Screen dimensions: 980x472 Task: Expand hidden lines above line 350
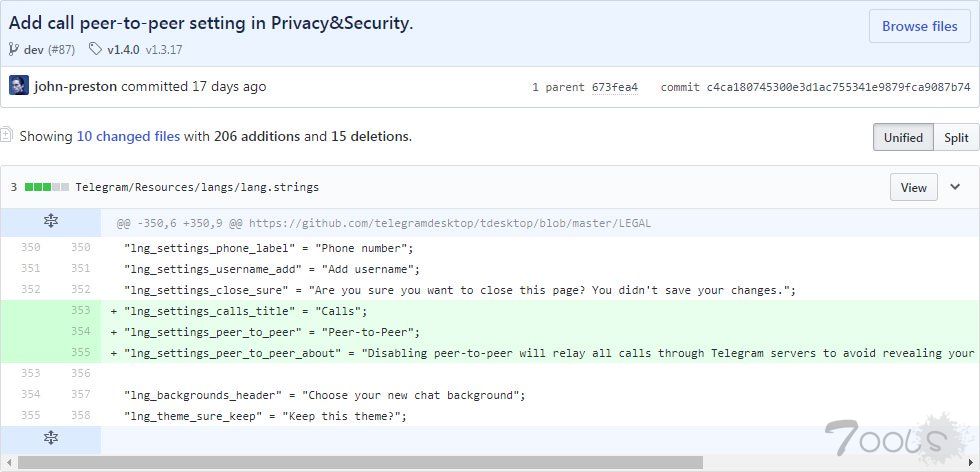[50, 222]
